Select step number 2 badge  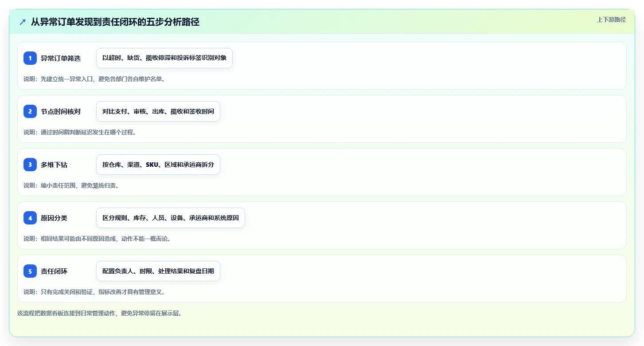pos(30,111)
